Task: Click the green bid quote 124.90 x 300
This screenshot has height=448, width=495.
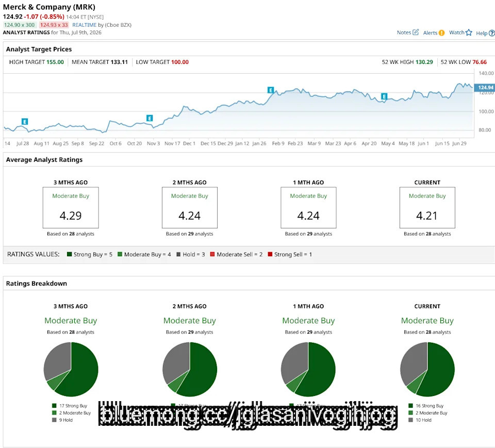Action: [20, 25]
